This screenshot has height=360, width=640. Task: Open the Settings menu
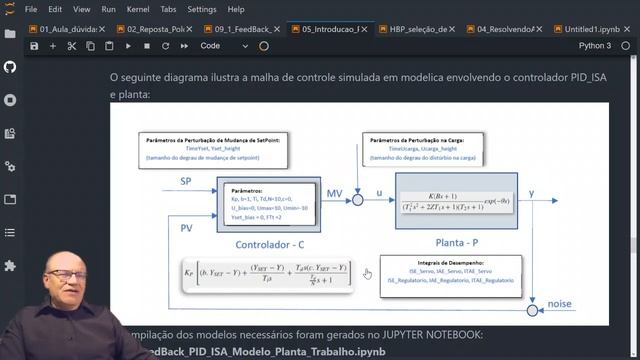point(202,9)
